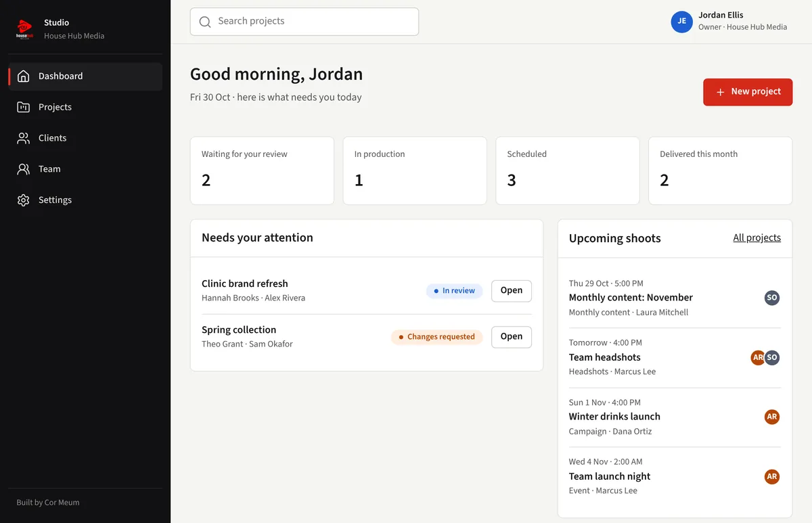
Task: Click the search magnifier icon
Action: tap(205, 22)
